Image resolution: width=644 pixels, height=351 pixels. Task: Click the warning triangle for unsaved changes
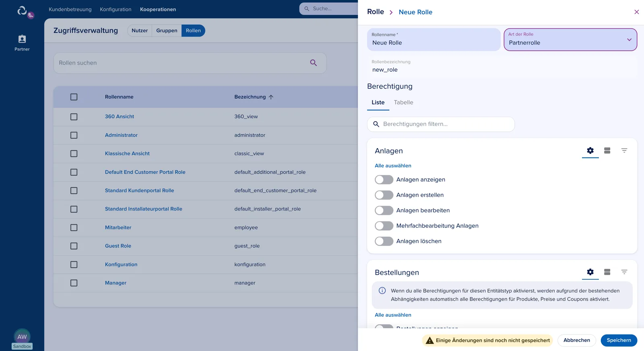point(430,341)
